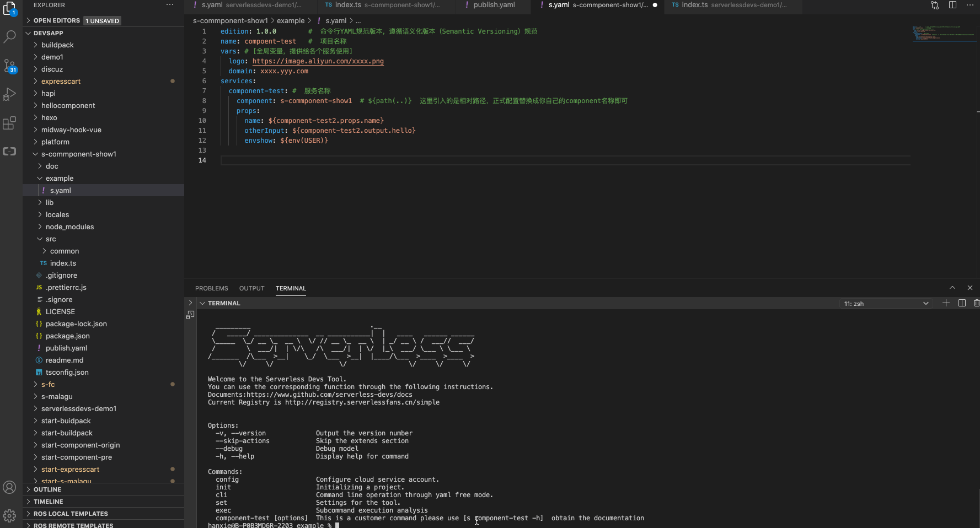Collapse the s-commponent-show1 folder
980x528 pixels.
coord(78,154)
